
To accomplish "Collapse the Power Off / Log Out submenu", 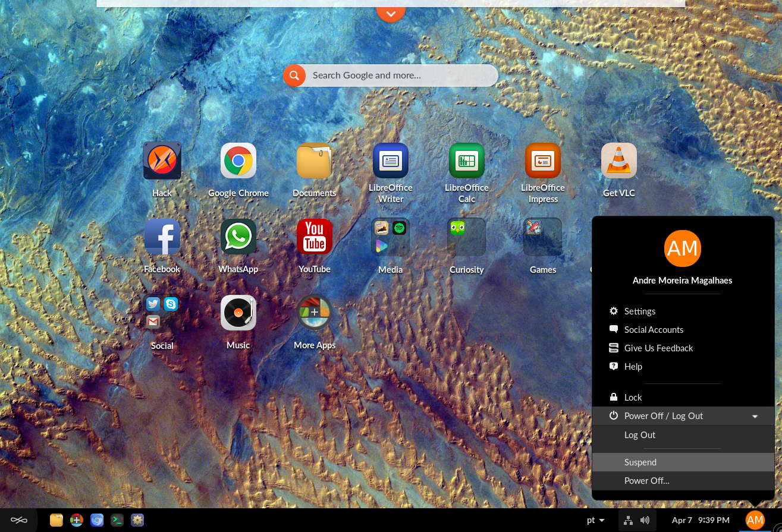I will [754, 415].
